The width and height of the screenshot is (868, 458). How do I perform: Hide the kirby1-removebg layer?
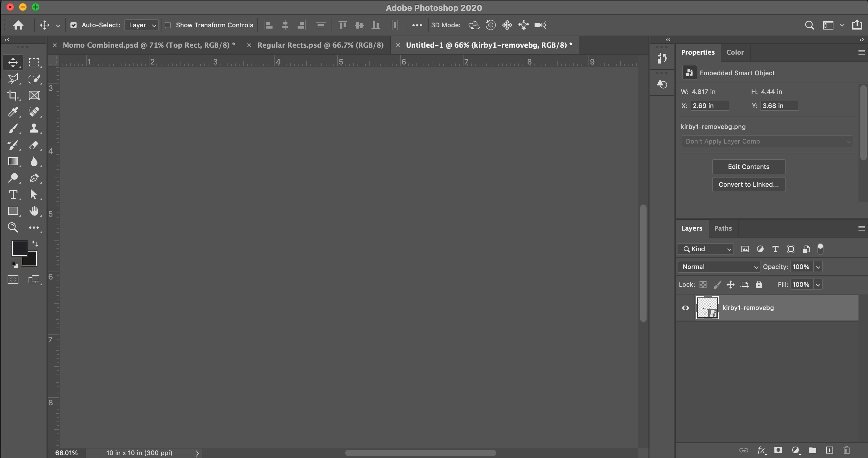click(685, 308)
